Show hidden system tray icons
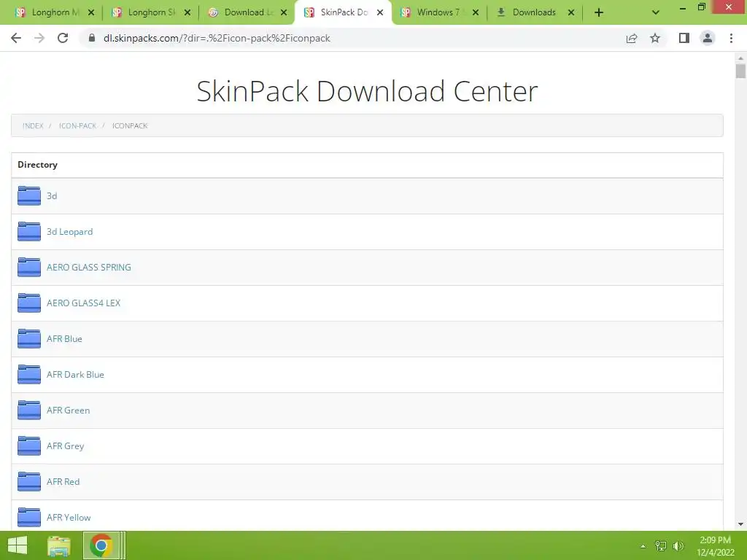Screen dimensions: 747x560 (643, 546)
